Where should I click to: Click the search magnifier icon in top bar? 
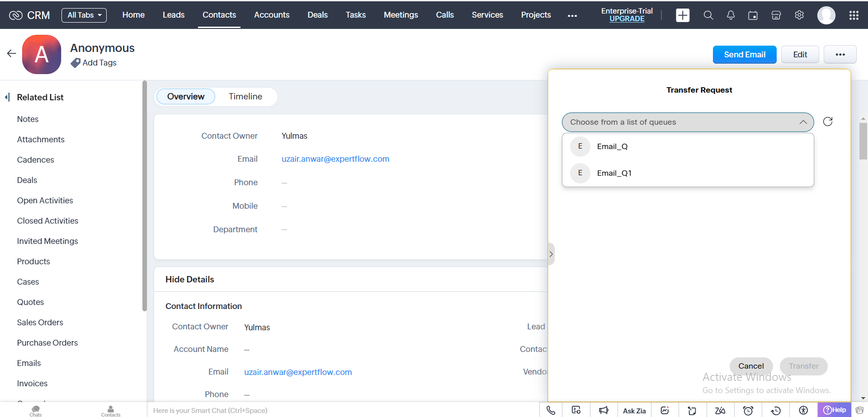[x=708, y=15]
